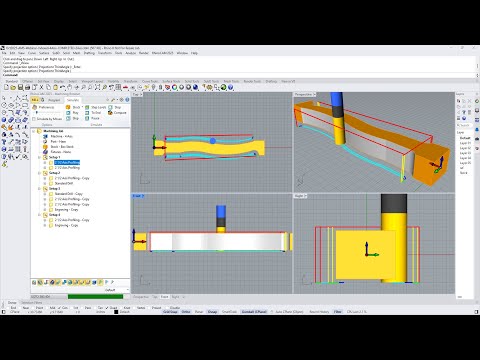Click the Command input line
The image size is (480, 360).
pos(238,75)
